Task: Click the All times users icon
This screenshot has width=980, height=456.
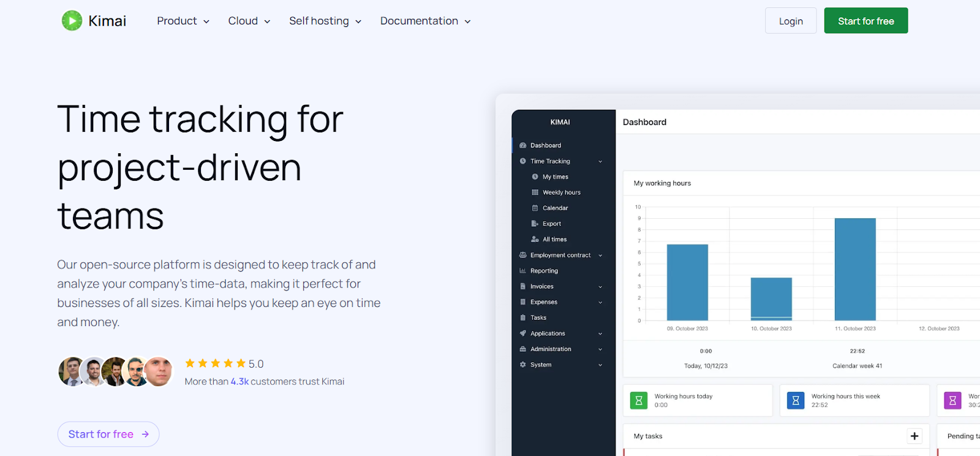Action: tap(535, 239)
